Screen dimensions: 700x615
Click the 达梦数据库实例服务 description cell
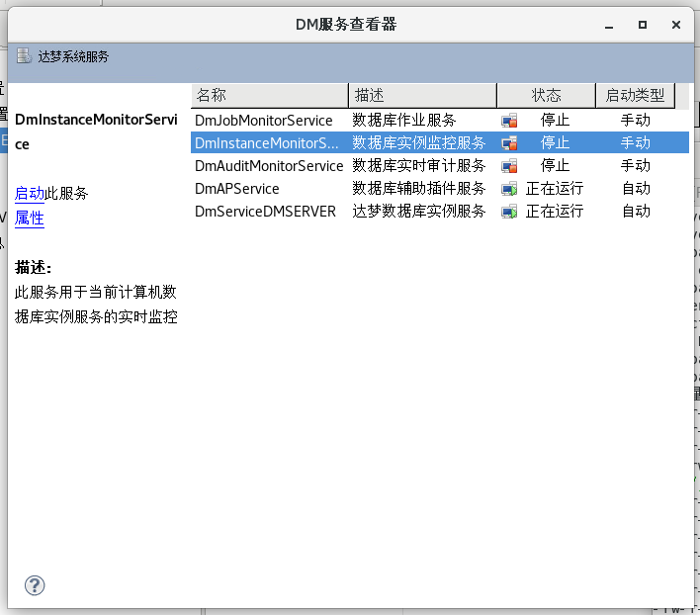pyautogui.click(x=419, y=212)
